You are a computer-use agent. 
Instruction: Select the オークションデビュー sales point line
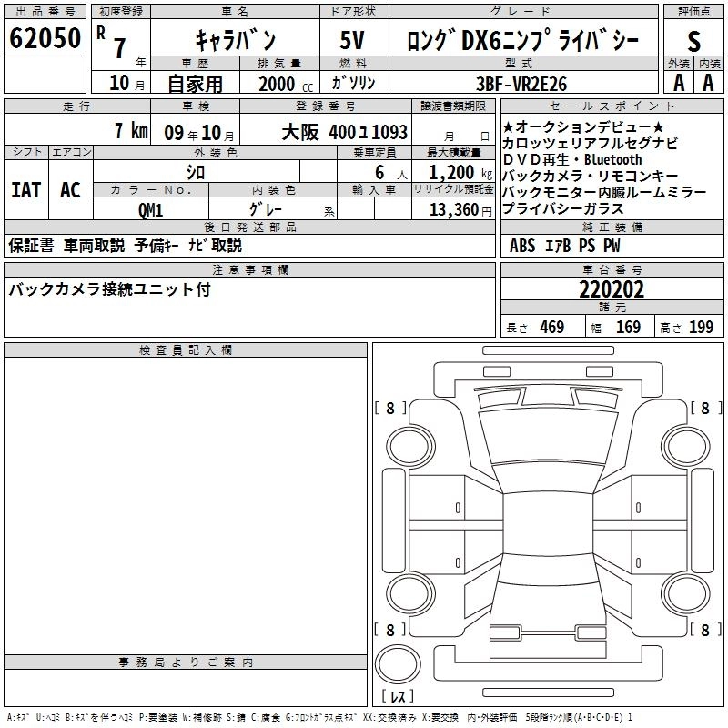582,126
